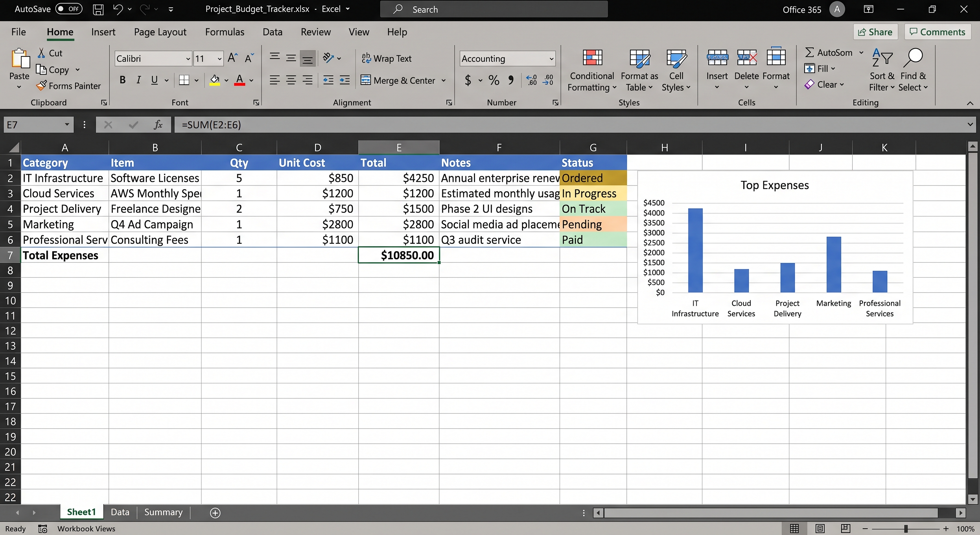The image size is (980, 535).
Task: Adjust the zoom slider handle
Action: coord(906,528)
